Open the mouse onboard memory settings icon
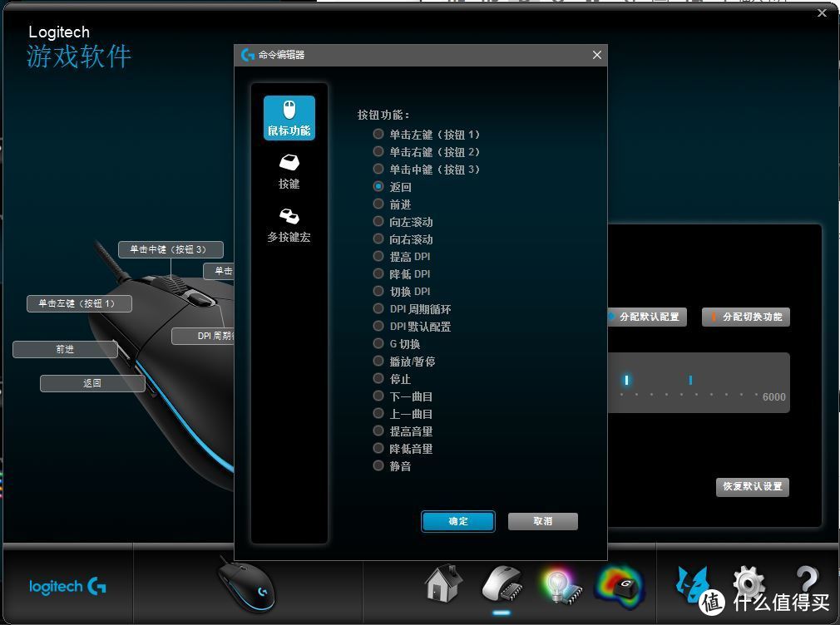 click(502, 583)
